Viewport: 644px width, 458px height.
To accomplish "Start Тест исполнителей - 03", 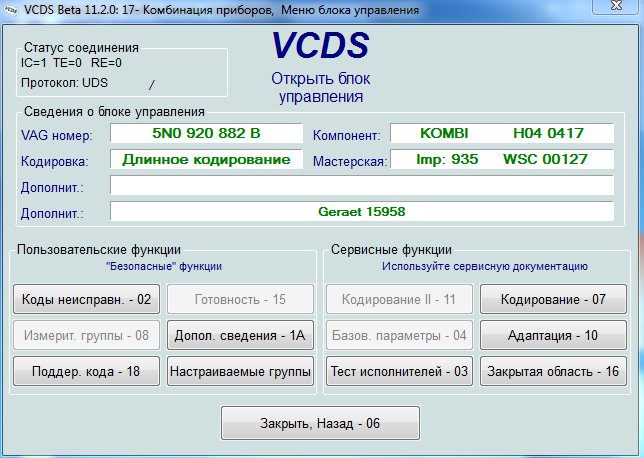I will pos(399,371).
